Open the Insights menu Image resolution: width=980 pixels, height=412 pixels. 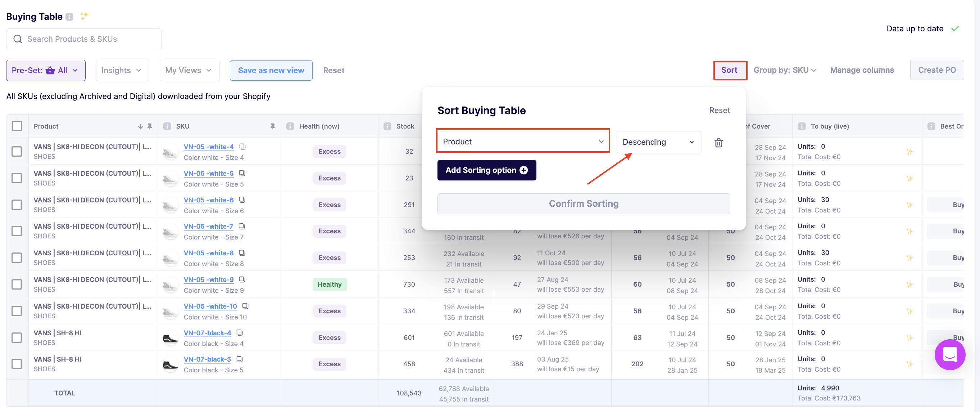(122, 71)
